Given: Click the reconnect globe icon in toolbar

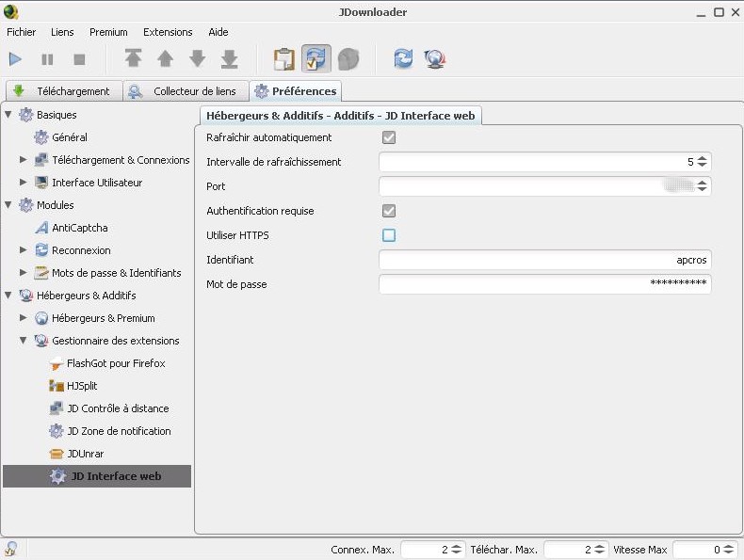Looking at the screenshot, I should tap(434, 59).
